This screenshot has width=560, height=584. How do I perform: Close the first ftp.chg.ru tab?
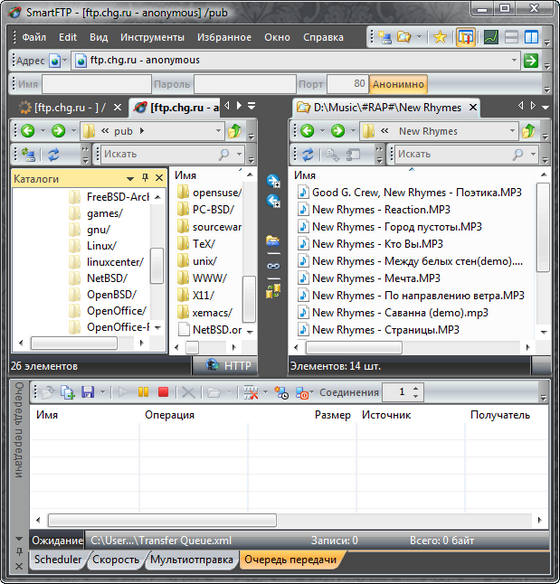117,108
